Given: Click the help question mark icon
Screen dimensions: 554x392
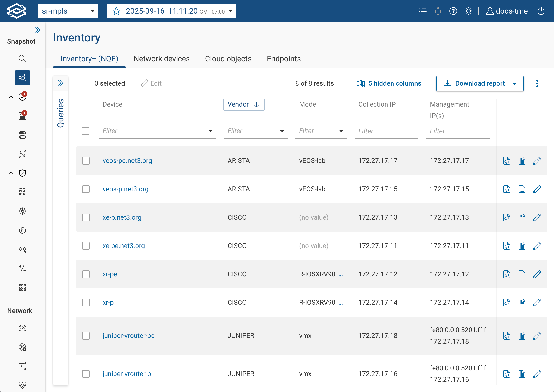Looking at the screenshot, I should [453, 11].
